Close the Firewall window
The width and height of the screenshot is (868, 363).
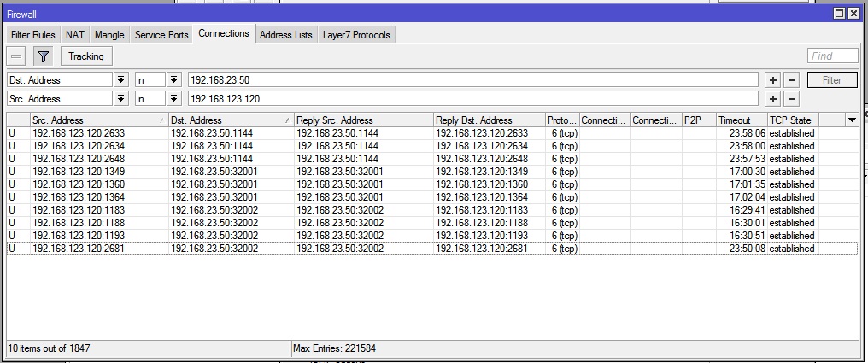(854, 14)
